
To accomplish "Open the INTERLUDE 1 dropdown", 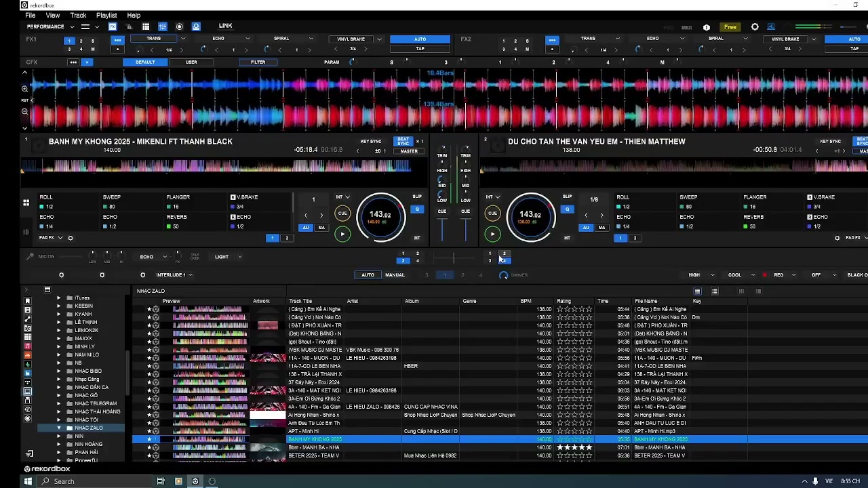I will [174, 275].
